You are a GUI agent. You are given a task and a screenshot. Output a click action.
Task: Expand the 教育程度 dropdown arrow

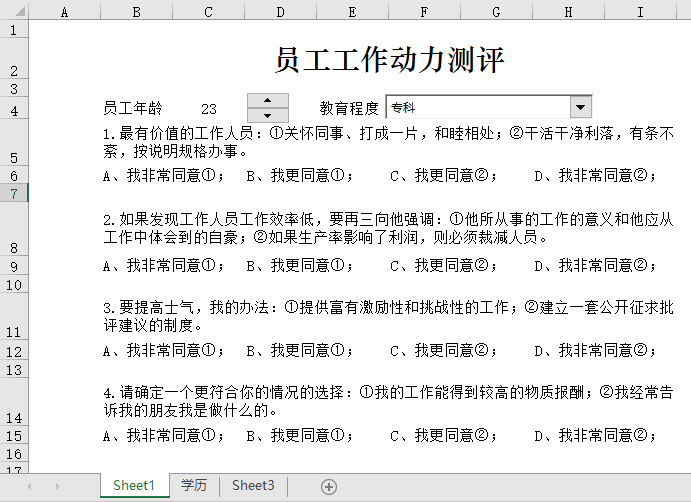pos(580,107)
